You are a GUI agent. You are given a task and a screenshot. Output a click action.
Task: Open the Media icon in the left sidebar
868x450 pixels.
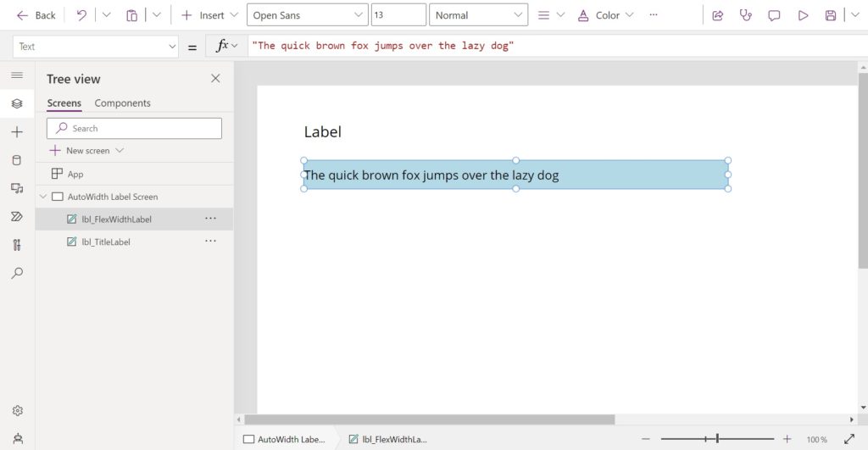tap(17, 188)
